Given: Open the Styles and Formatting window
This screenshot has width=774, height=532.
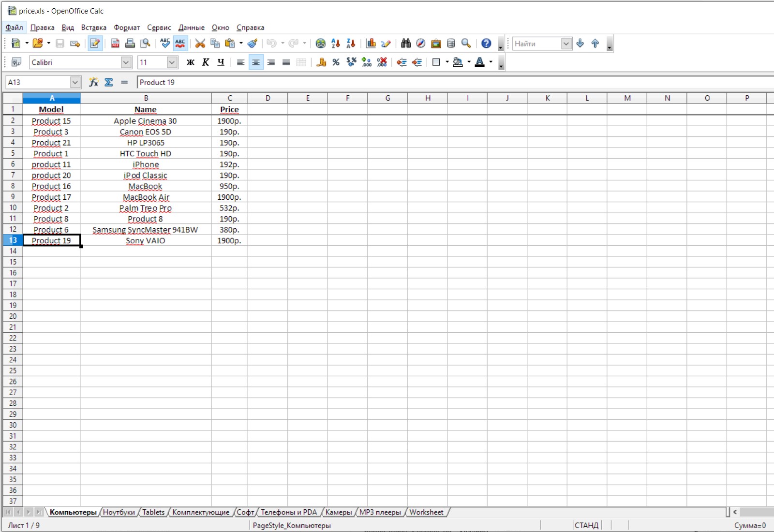Looking at the screenshot, I should click(16, 62).
